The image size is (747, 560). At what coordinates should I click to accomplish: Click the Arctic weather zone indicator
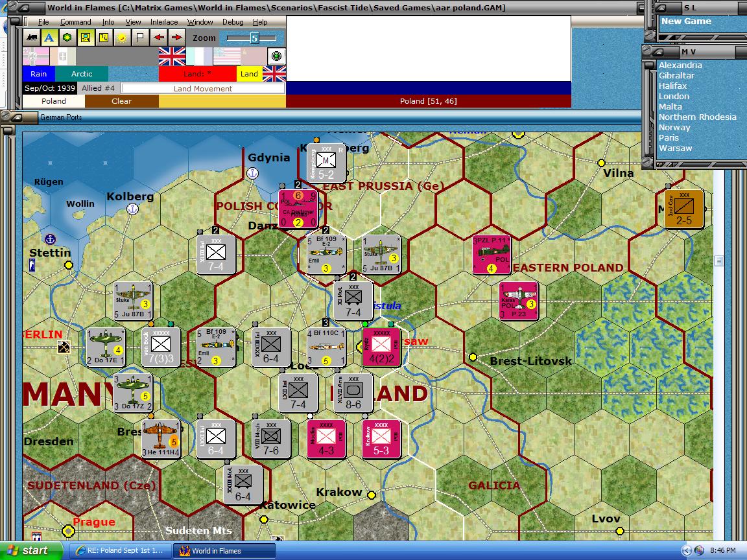pyautogui.click(x=82, y=74)
